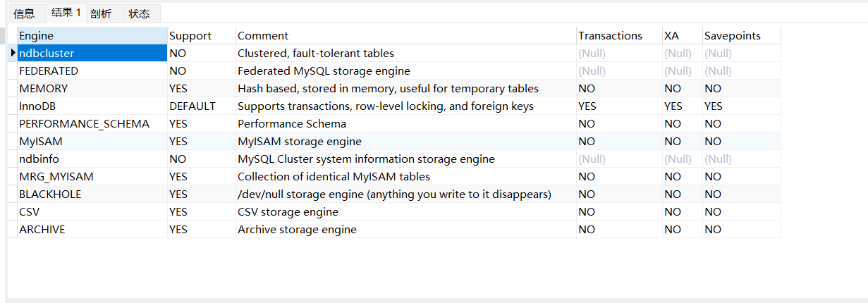This screenshot has width=868, height=303.
Task: Click the Archive storage engine comment cell
Action: coord(405,230)
